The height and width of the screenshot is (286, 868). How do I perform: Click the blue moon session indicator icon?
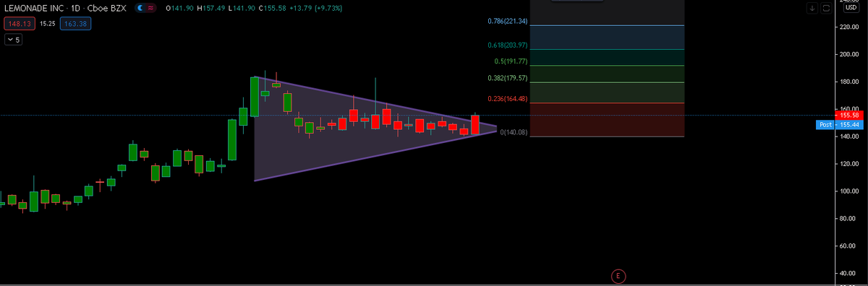coord(140,8)
